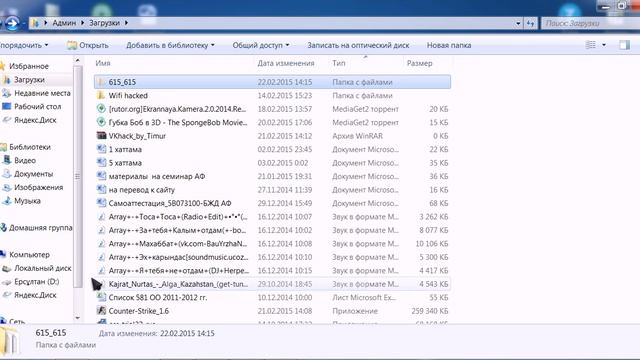640x360 pixels.
Task: Open the Документы library
Action: pos(33,174)
